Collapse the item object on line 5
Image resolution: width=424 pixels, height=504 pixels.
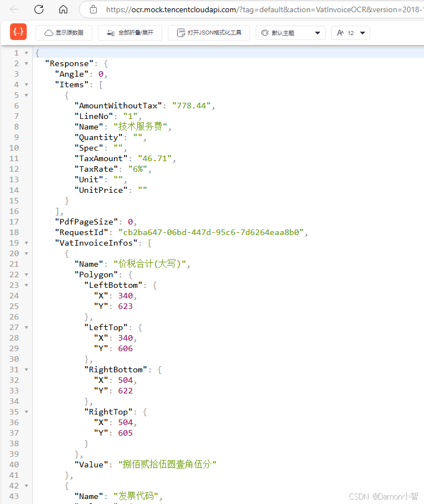(x=26, y=96)
